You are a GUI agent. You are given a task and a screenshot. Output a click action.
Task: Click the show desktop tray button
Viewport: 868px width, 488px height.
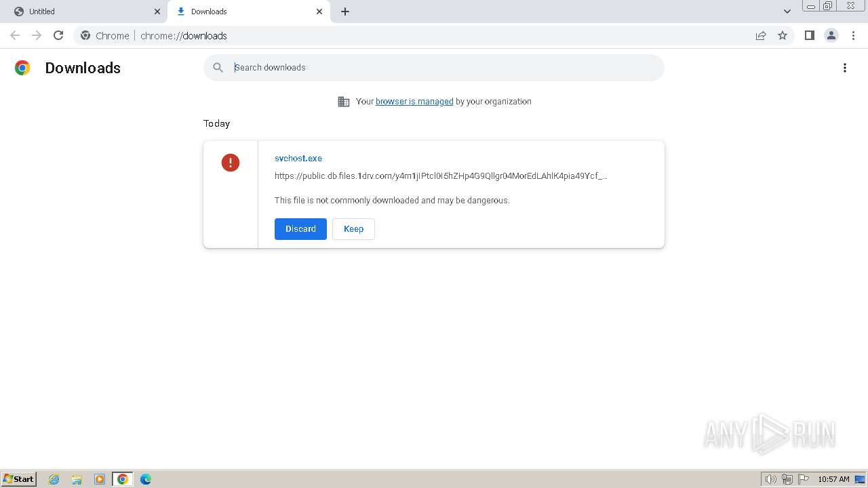coord(860,479)
